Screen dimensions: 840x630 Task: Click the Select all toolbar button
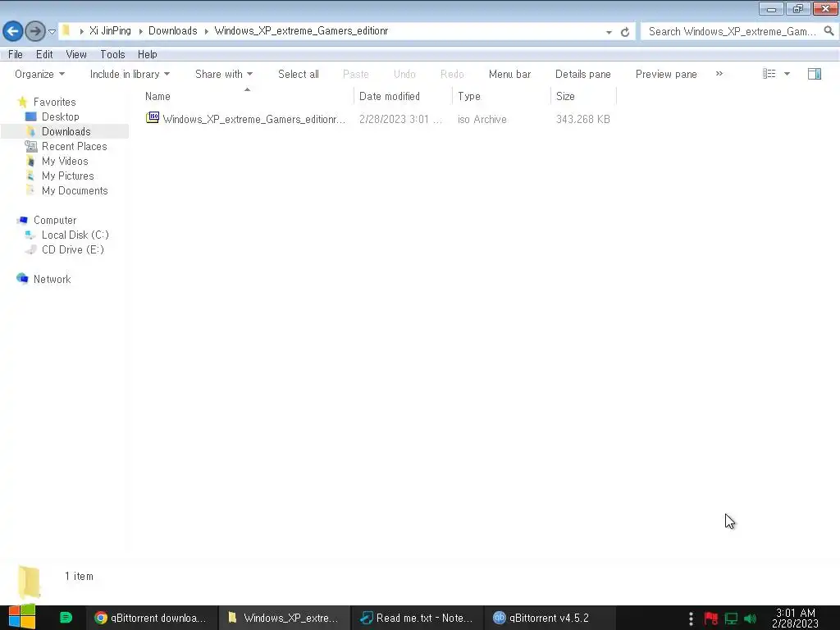[x=299, y=74]
